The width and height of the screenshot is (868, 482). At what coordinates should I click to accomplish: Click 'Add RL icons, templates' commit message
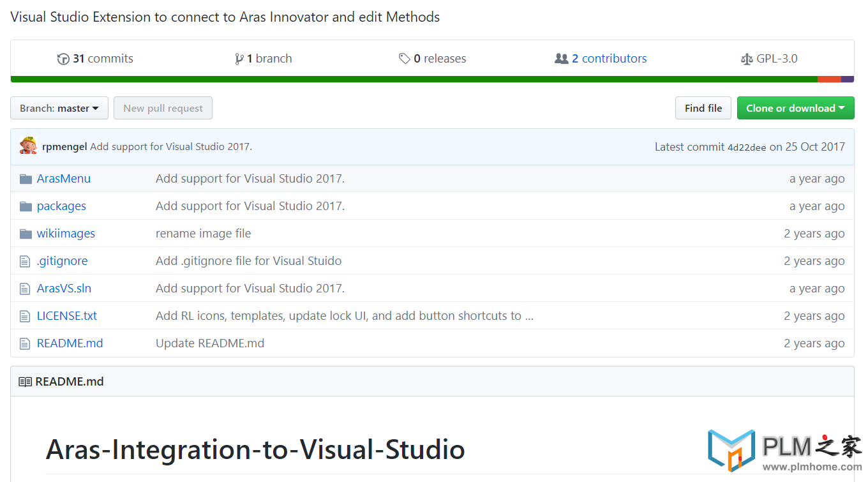click(x=345, y=316)
